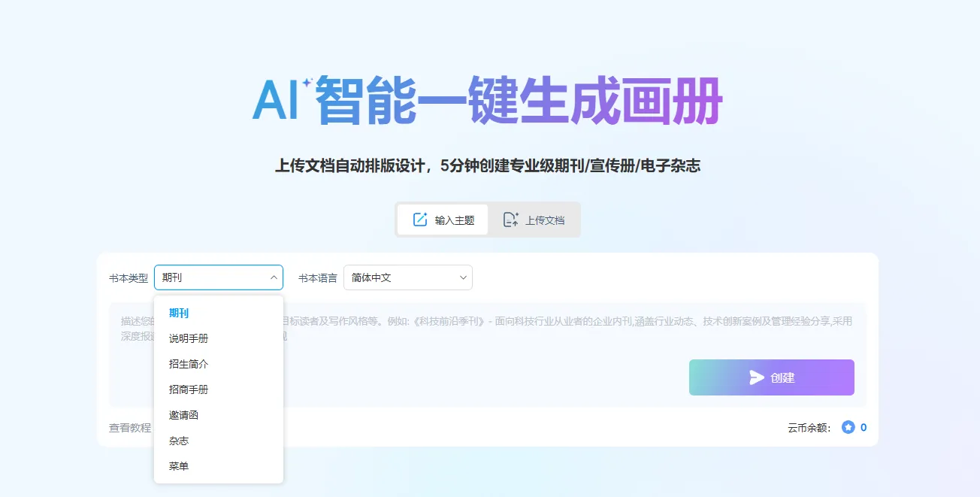Pick the 菜单 option in the list
The height and width of the screenshot is (497, 980).
179,466
